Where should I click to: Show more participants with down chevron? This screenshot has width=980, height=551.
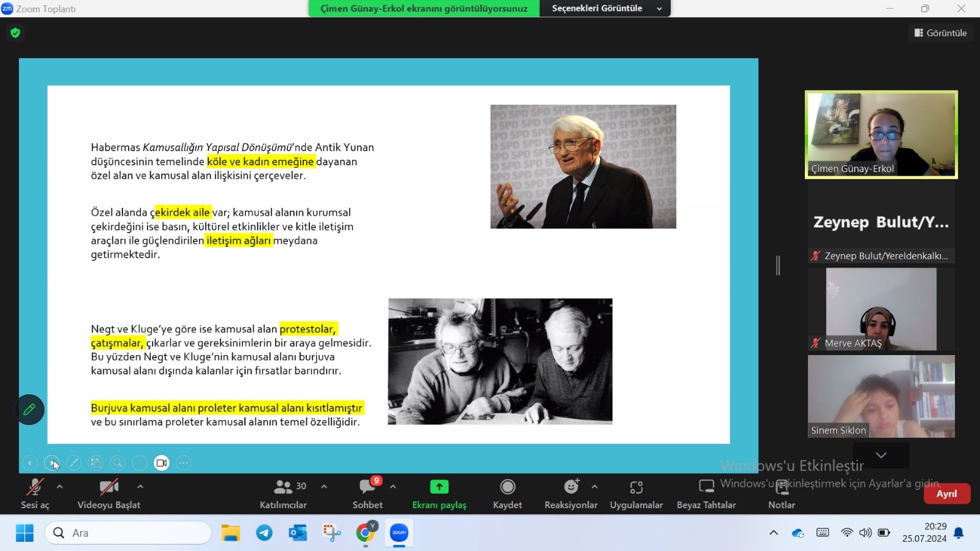click(881, 455)
